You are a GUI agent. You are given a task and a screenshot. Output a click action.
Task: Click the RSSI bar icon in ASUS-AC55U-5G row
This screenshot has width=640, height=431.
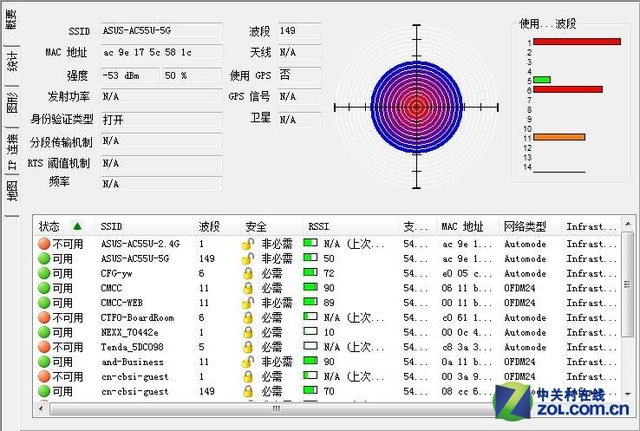(311, 258)
